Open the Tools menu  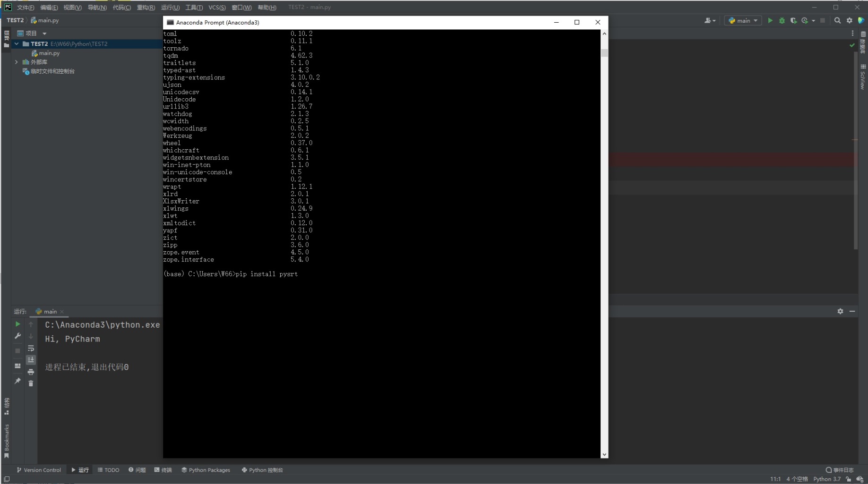(194, 7)
